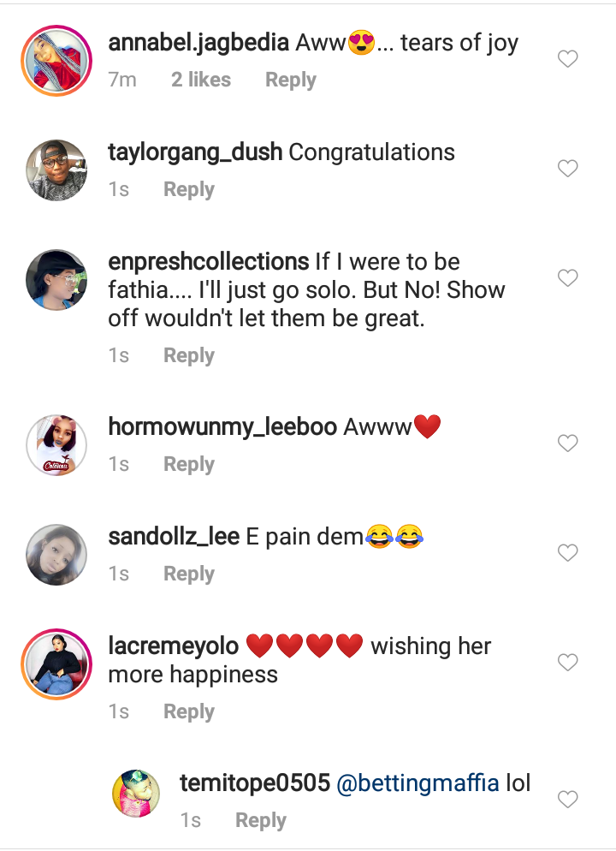Like sandollz_lee's E pain dem comment
This screenshot has height=851, width=616.
(567, 553)
